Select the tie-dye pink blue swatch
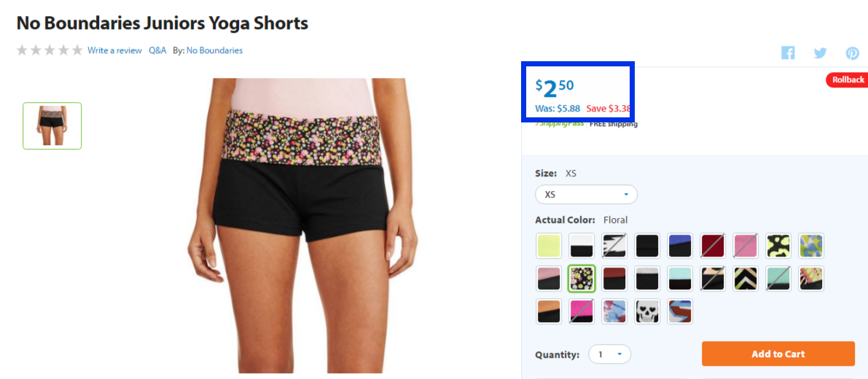Viewport: 868px width, 379px height. (x=614, y=311)
